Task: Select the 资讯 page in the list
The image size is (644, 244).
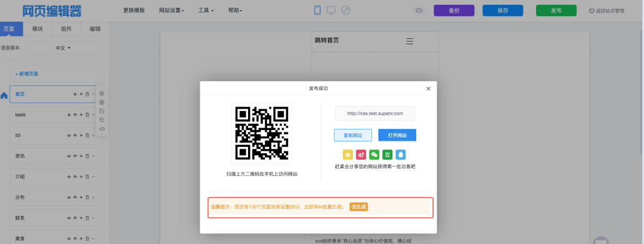Action: click(56, 156)
